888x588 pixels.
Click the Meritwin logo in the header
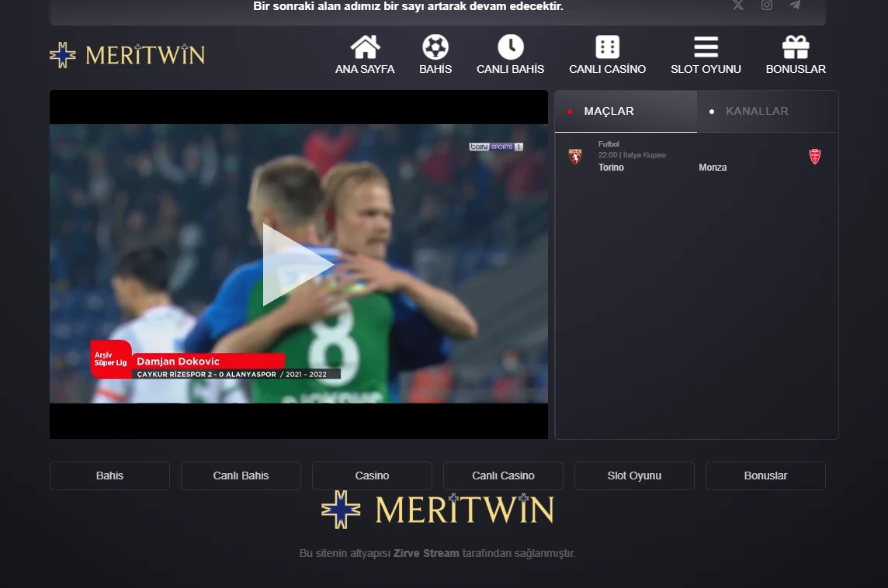click(x=127, y=55)
